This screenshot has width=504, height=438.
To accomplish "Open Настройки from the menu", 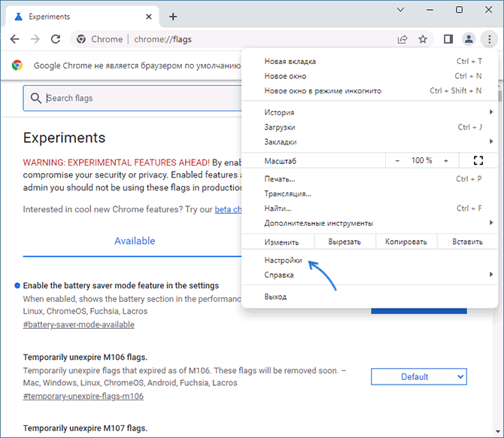I will click(x=369, y=260).
